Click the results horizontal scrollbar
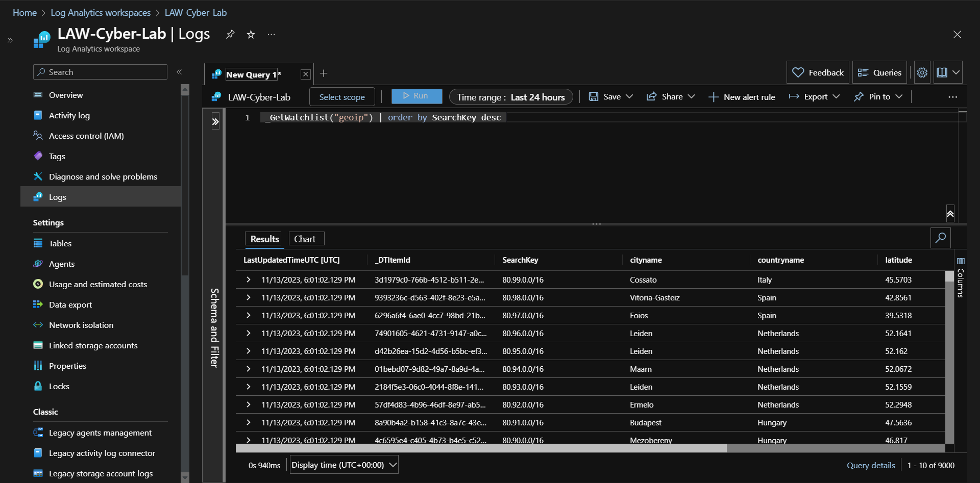The width and height of the screenshot is (980, 483). [x=481, y=448]
